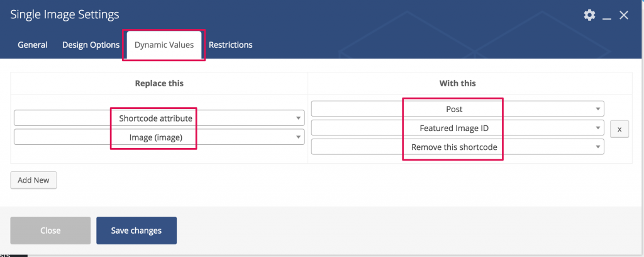644x257 pixels.
Task: Click the gray Close button
Action: click(50, 231)
